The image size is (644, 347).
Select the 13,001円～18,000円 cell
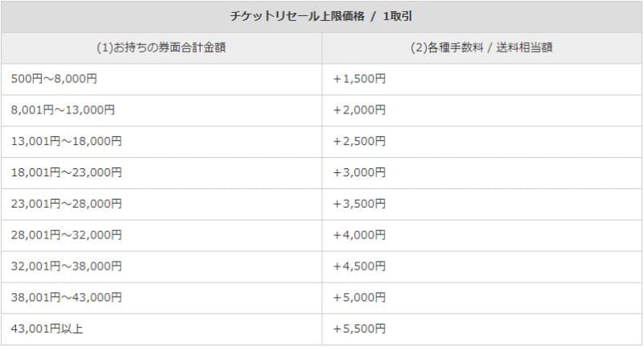[67, 142]
